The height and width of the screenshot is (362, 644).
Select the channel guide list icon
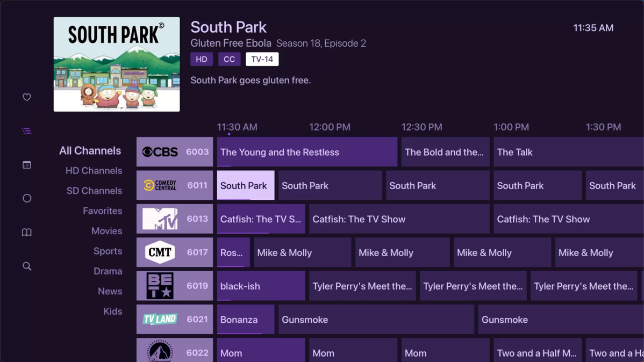coord(26,131)
